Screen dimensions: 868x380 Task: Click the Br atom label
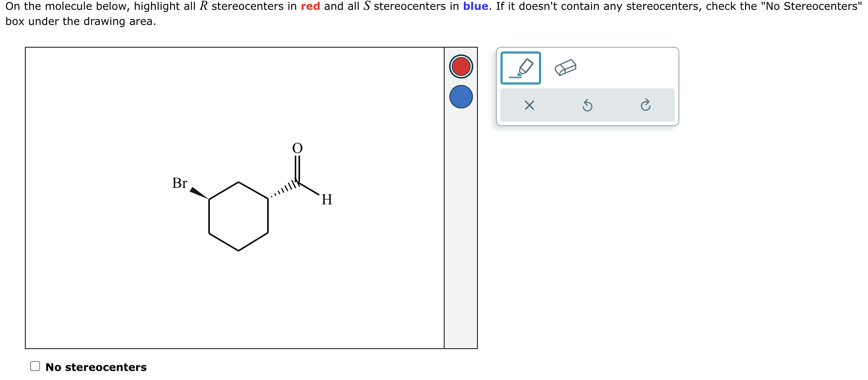(180, 183)
